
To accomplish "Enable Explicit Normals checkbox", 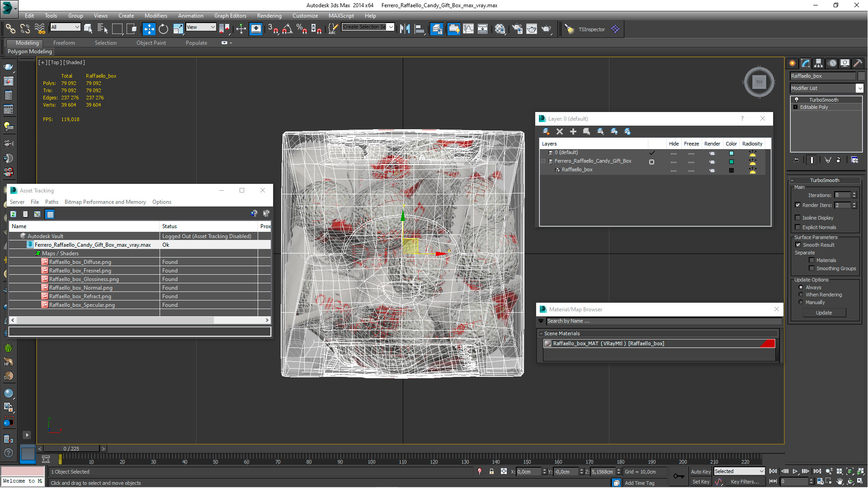I will (x=798, y=227).
